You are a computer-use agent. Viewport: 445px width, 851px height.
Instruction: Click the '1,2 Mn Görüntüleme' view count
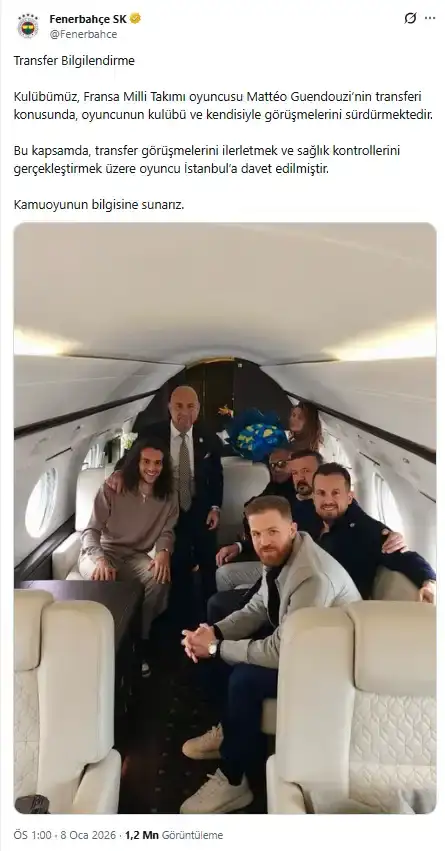pos(174,835)
